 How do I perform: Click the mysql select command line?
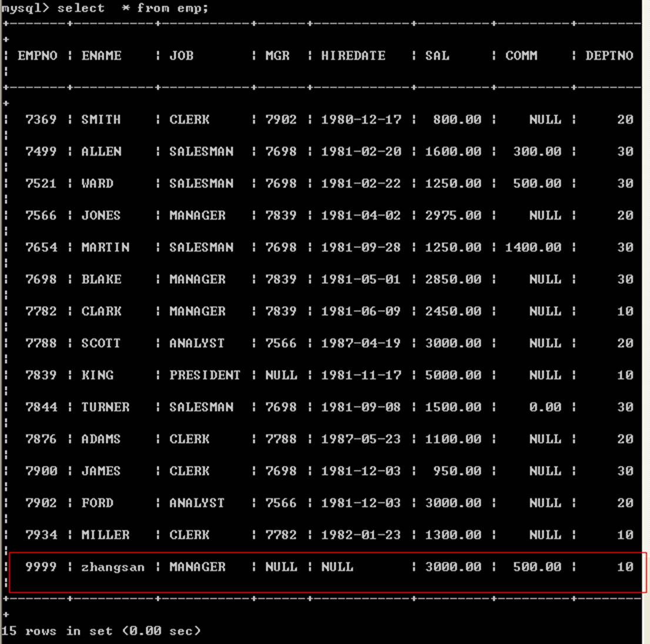pos(105,8)
